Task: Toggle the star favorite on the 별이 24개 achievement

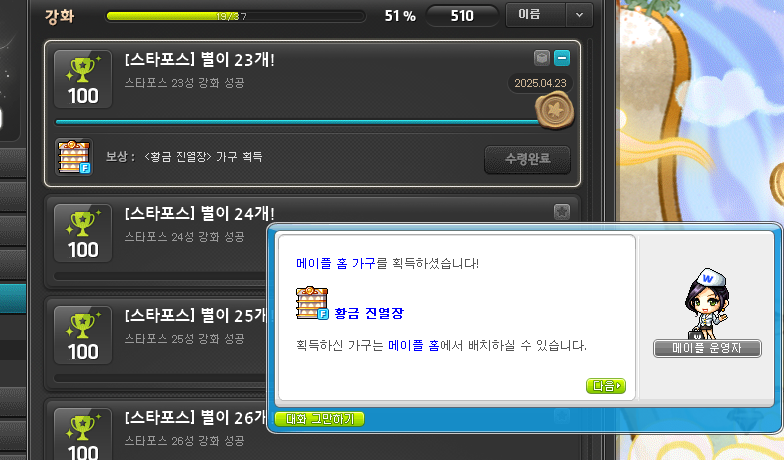Action: click(x=562, y=212)
